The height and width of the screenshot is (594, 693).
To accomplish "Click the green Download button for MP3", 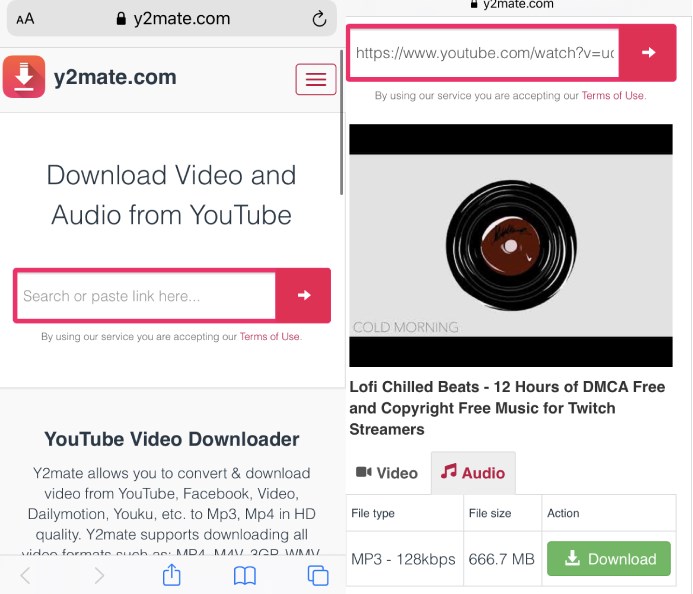I will click(609, 559).
